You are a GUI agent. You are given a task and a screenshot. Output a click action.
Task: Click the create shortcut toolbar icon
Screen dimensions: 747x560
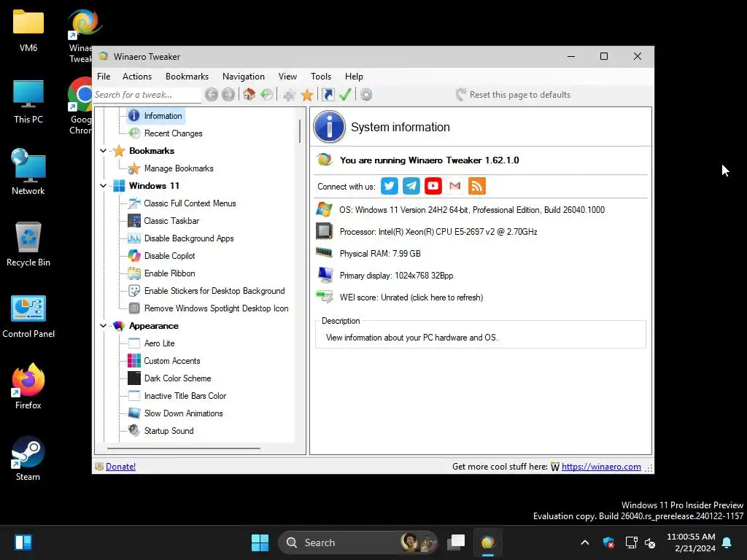(x=328, y=95)
